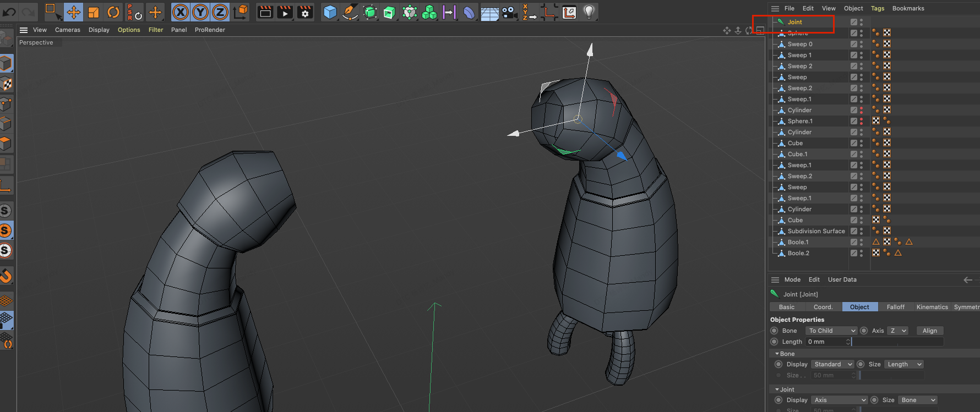Enable the Snap magnet icon
This screenshot has height=412, width=980.
tap(6, 275)
